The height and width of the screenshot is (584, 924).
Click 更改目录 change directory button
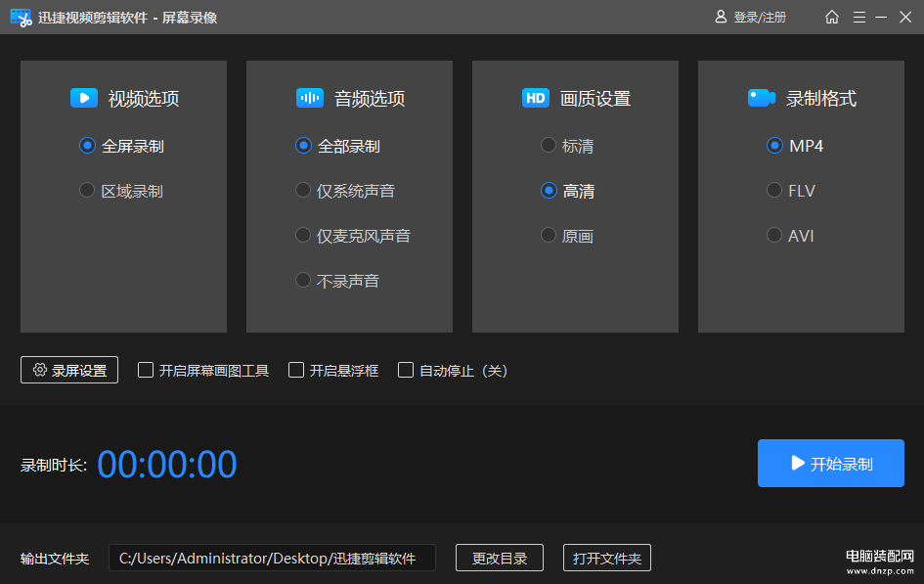click(500, 558)
